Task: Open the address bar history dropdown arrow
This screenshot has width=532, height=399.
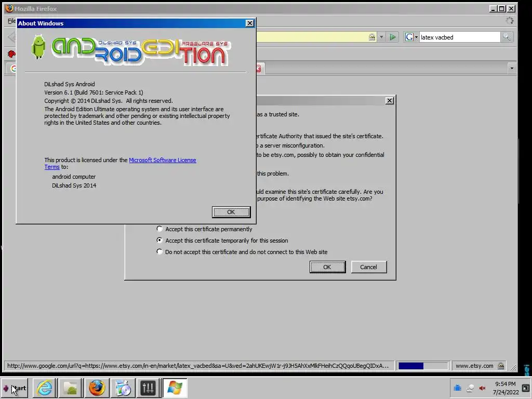Action: 381,37
